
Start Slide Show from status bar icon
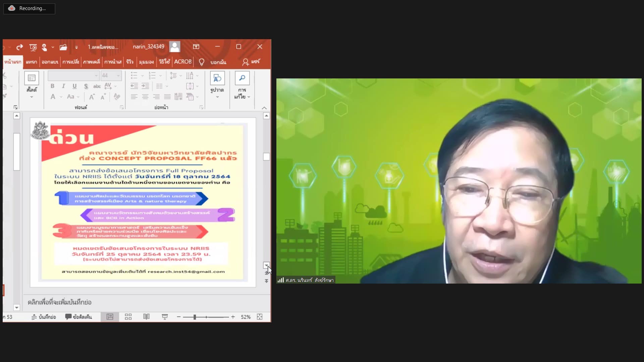165,317
